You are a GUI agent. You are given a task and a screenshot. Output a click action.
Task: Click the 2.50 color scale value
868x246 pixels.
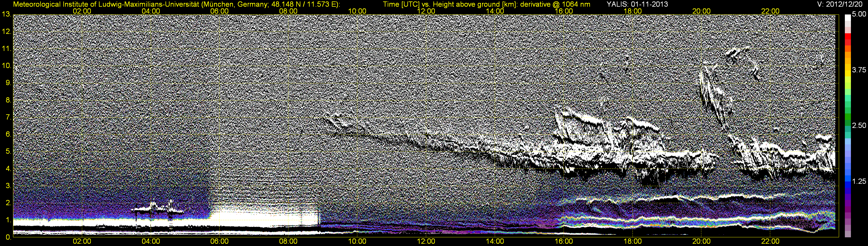click(859, 125)
